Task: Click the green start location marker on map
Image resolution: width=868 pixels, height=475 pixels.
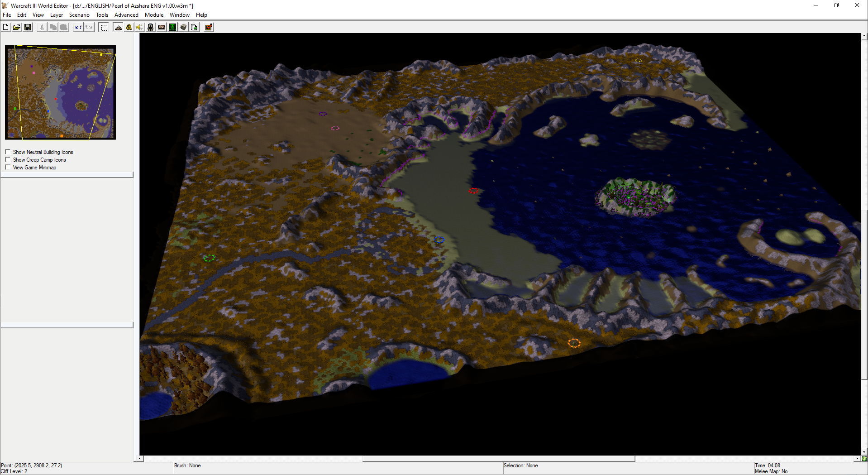Action: click(209, 258)
